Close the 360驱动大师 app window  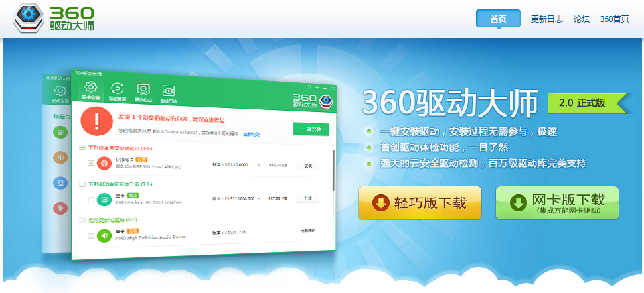(x=333, y=88)
